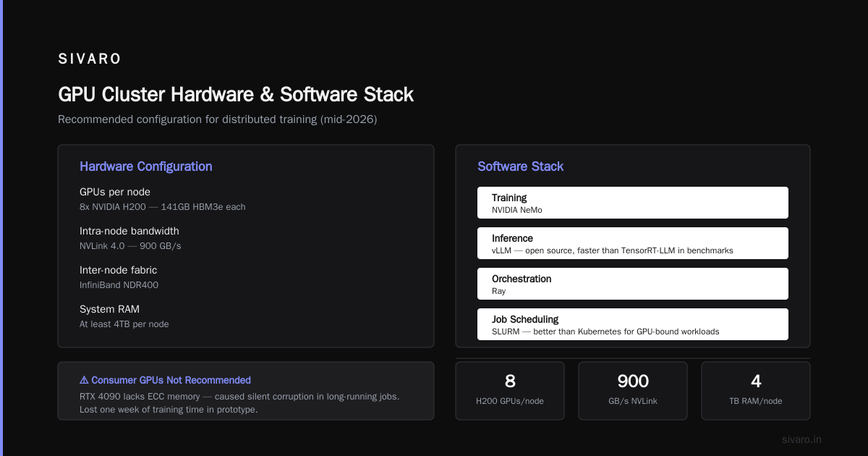
Task: Open the sivaro.in link
Action: (x=802, y=439)
